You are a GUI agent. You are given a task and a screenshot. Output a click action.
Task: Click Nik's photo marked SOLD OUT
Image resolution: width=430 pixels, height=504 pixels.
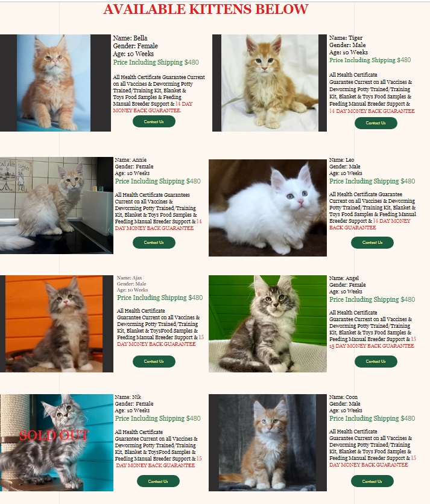(57, 442)
